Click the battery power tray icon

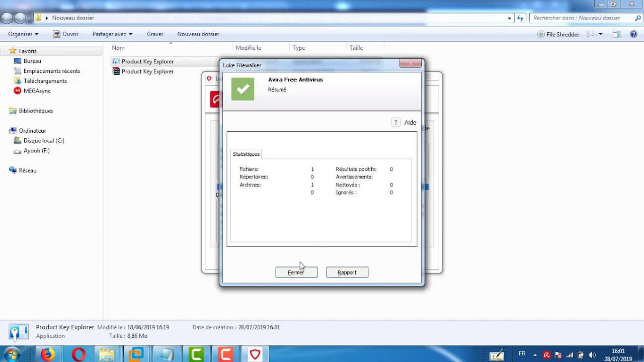[581, 355]
